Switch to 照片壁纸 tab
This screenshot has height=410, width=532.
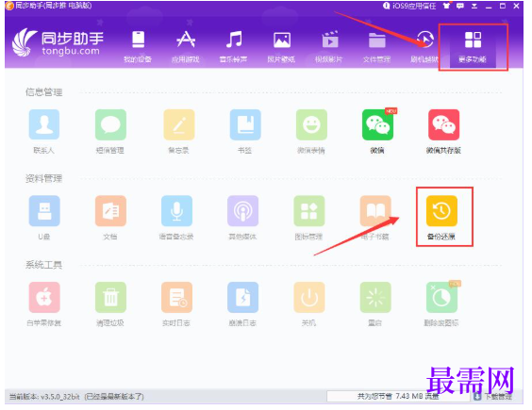[x=281, y=46]
